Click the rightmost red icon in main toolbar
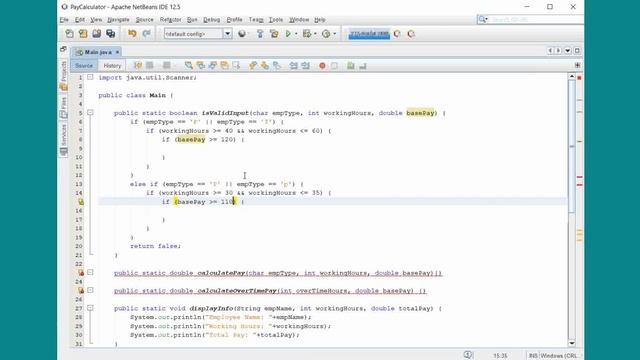The height and width of the screenshot is (360, 640). (x=411, y=34)
